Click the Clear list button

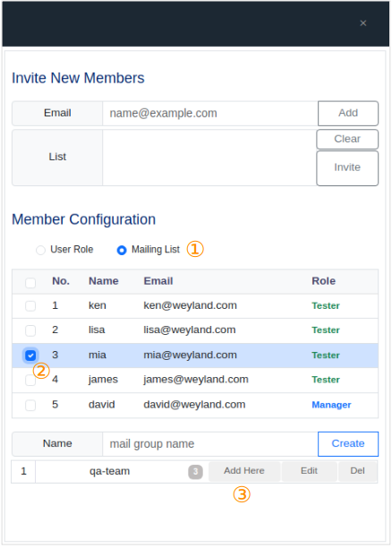pyautogui.click(x=347, y=139)
